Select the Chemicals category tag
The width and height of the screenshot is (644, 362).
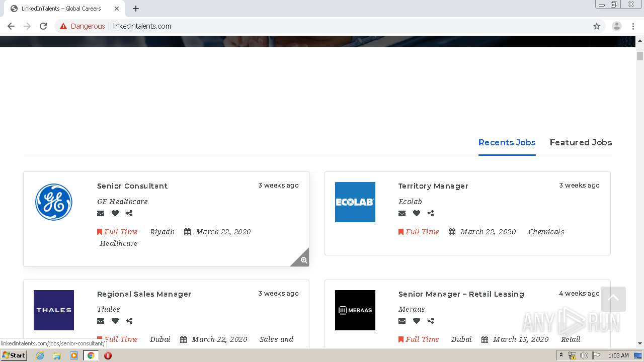(x=546, y=232)
